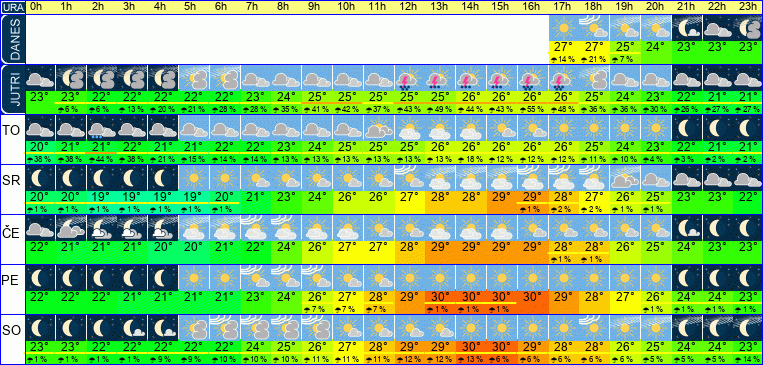Select the ČE day label

pyautogui.click(x=11, y=233)
